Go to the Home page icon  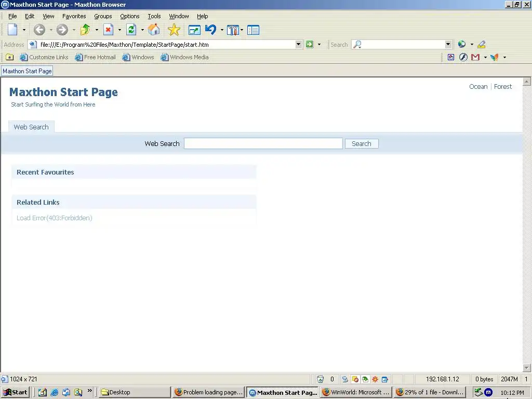[154, 30]
